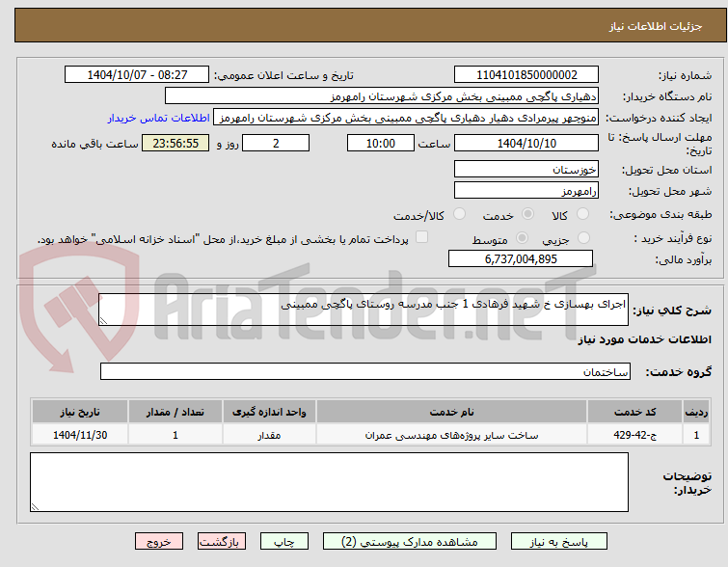728x567 pixels.
Task: Select the خدمت radio button
Action: [x=527, y=214]
